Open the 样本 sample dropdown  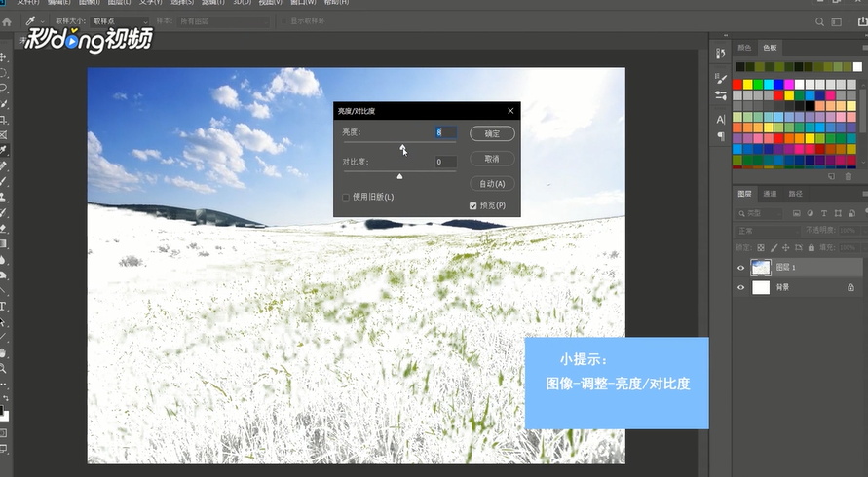tap(222, 21)
